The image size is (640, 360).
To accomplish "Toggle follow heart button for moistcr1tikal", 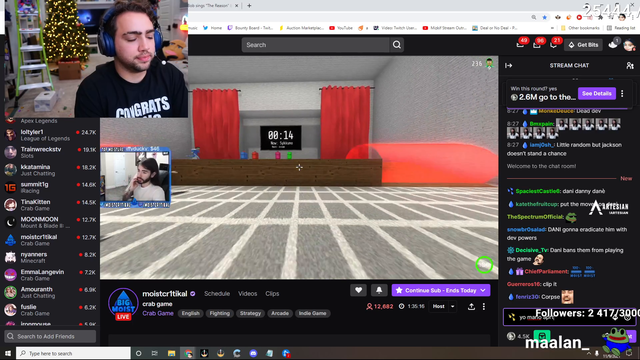I will pos(358,290).
